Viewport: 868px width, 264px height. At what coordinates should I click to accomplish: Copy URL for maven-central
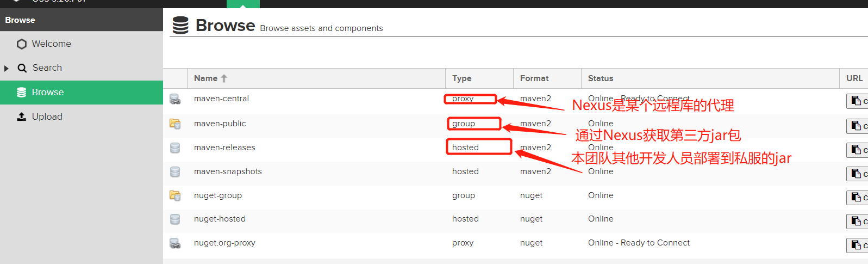(857, 101)
